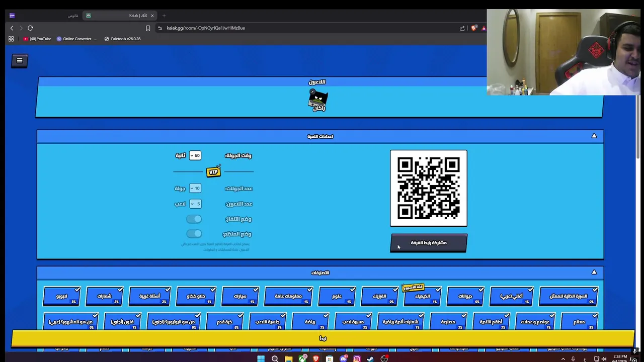Uncheck the رياضة category
Viewport: 644px width, 362px height.
[310, 322]
